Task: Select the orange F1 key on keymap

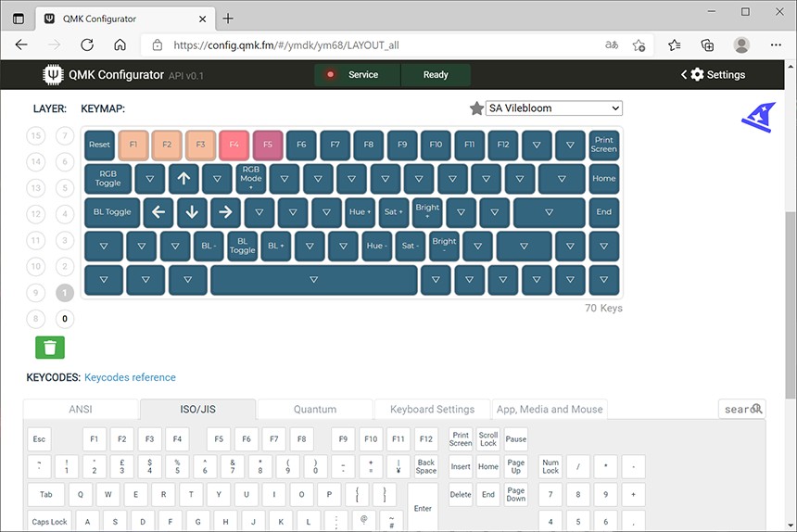Action: tap(133, 145)
